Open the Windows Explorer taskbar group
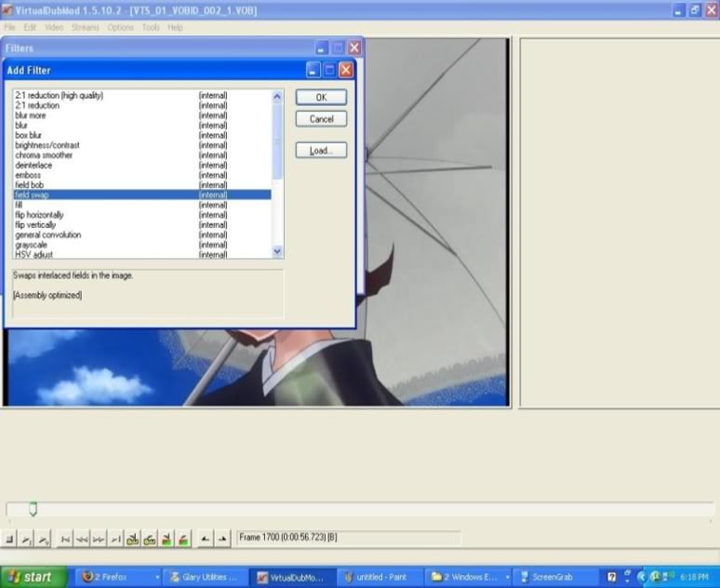The image size is (720, 588). (469, 577)
